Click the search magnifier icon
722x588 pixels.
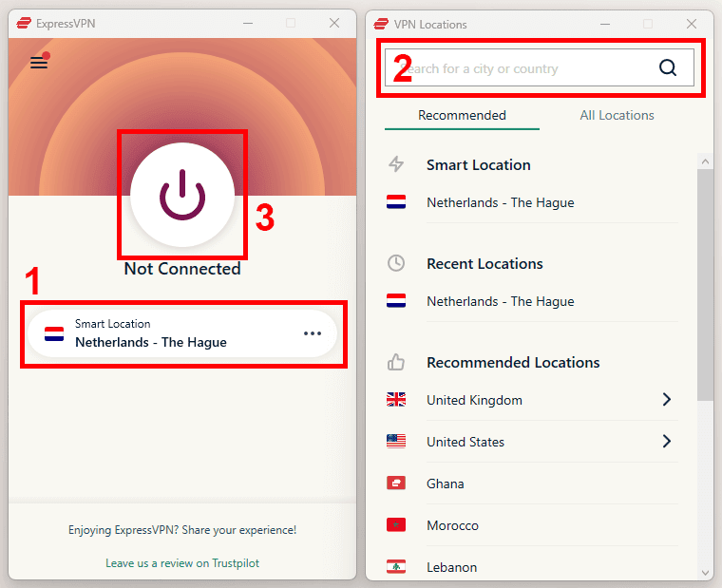[667, 68]
